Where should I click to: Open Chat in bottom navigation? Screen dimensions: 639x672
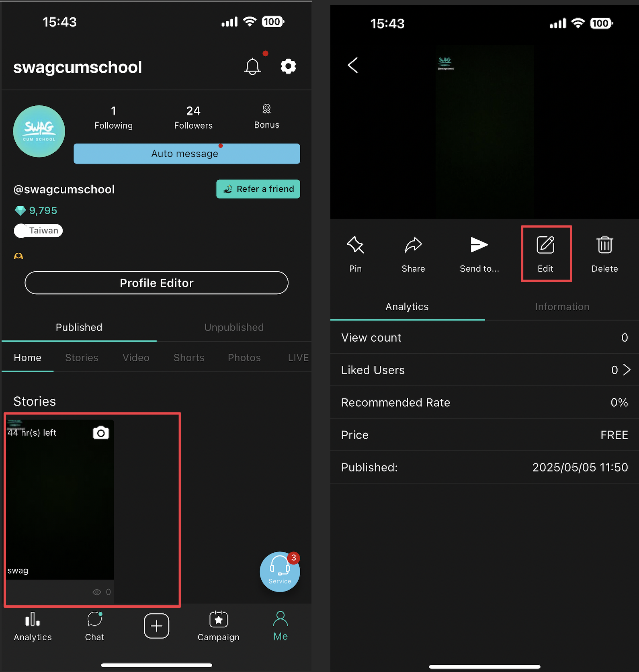[94, 626]
